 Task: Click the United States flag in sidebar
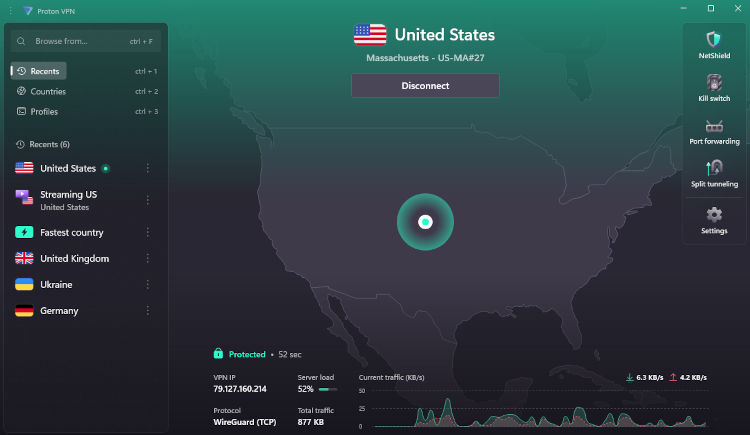pyautogui.click(x=24, y=168)
